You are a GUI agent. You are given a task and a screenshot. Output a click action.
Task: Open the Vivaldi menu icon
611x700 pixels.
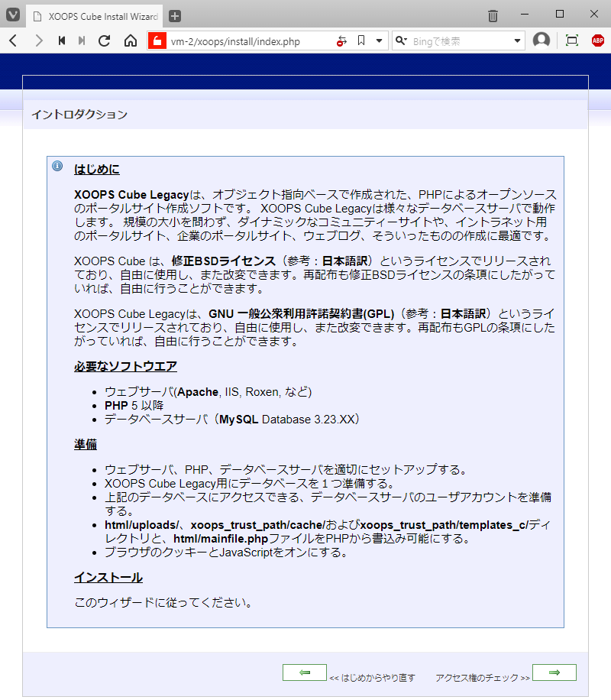click(x=13, y=15)
